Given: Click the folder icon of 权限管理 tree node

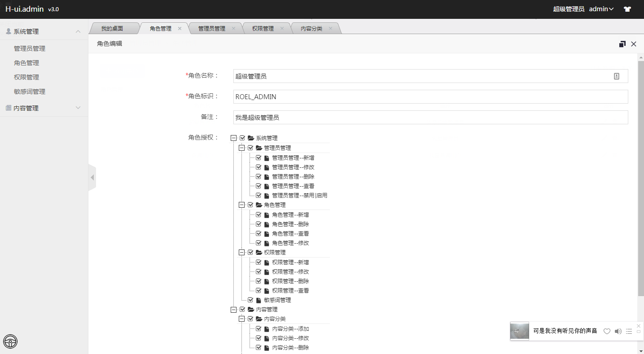Looking at the screenshot, I should [259, 252].
